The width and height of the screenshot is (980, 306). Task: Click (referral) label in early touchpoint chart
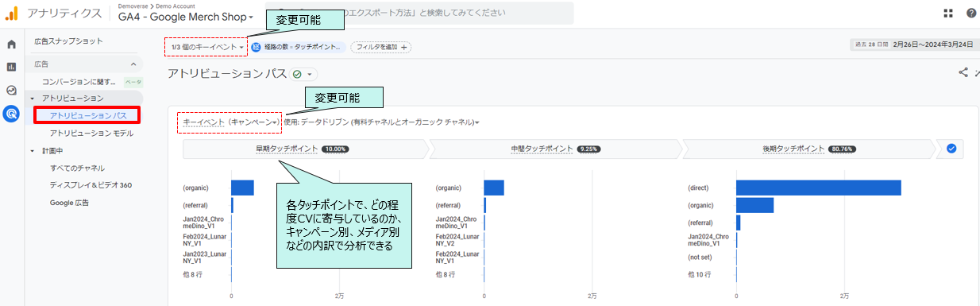195,205
